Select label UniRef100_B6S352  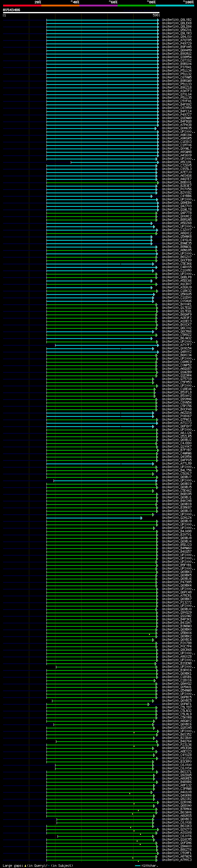tap(177, 735)
